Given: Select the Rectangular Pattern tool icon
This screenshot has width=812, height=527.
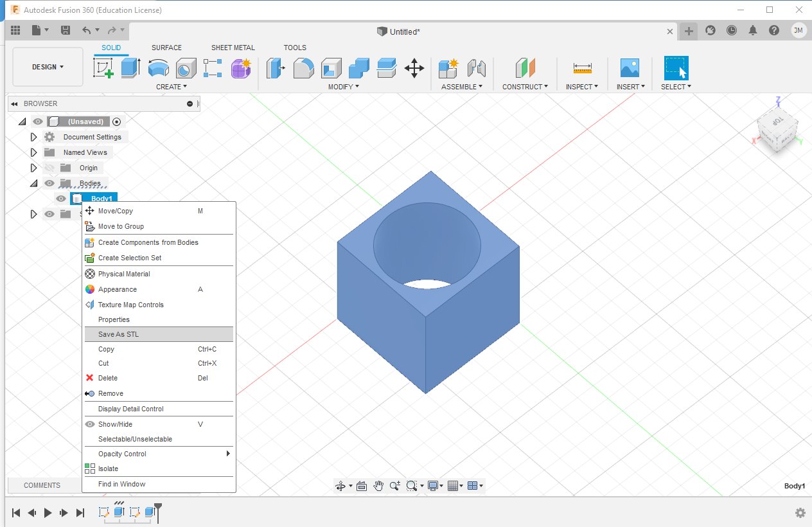Looking at the screenshot, I should pyautogui.click(x=213, y=67).
